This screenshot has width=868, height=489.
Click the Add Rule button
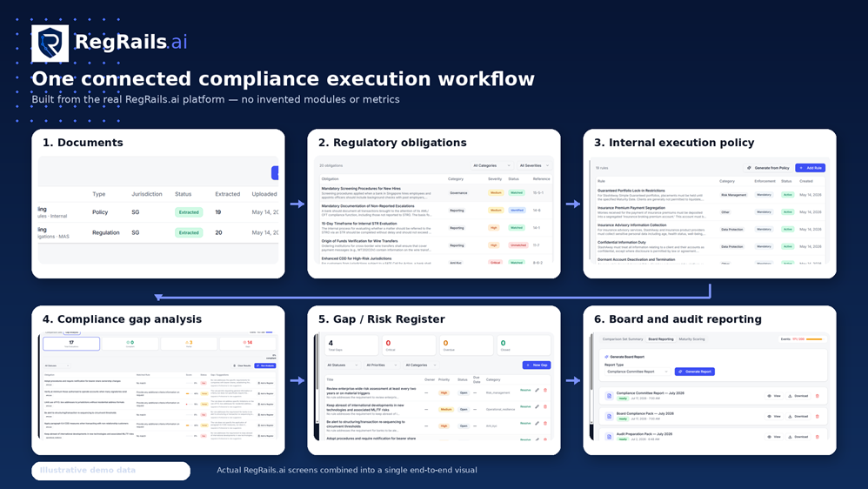point(811,168)
